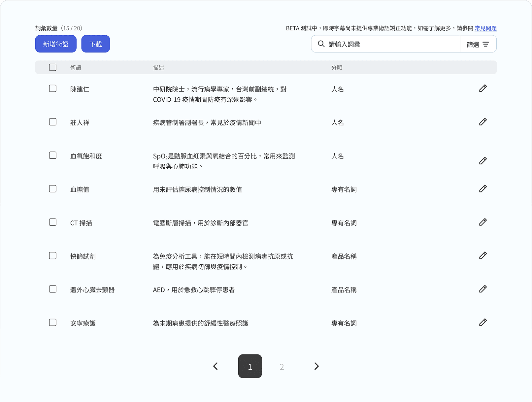Screen dimensions: 532x402
Task: Edit the 血糖值 term entry
Action: pyautogui.click(x=483, y=188)
